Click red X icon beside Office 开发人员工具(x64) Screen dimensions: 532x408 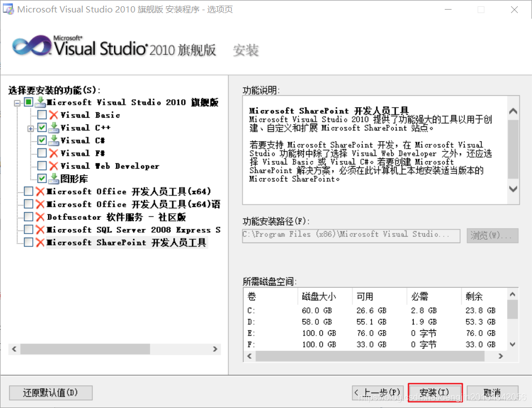pos(40,192)
